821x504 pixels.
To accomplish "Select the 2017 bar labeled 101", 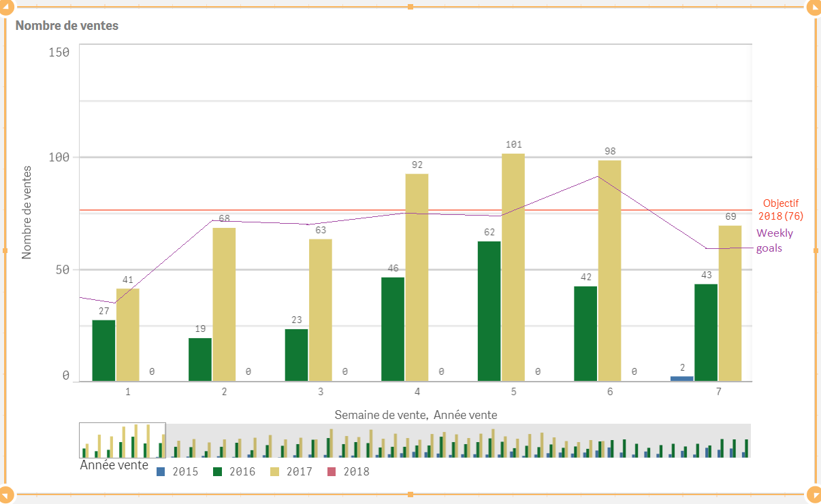I will [513, 267].
